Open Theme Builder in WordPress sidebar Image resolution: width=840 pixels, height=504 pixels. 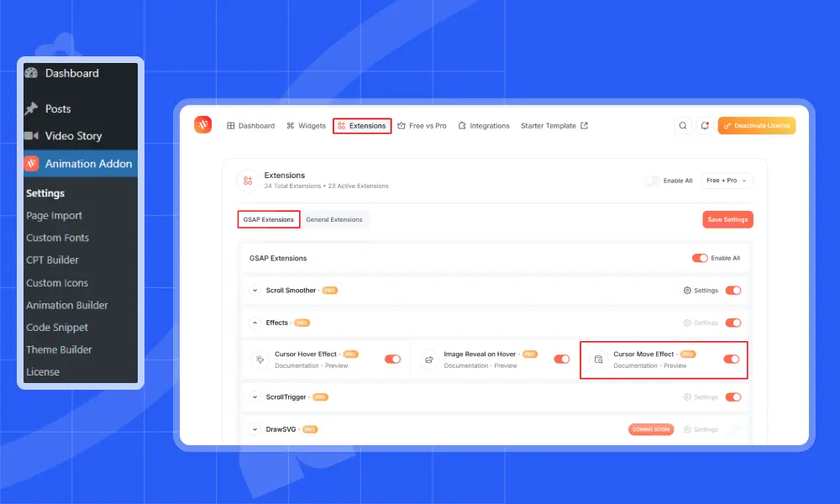tap(59, 349)
